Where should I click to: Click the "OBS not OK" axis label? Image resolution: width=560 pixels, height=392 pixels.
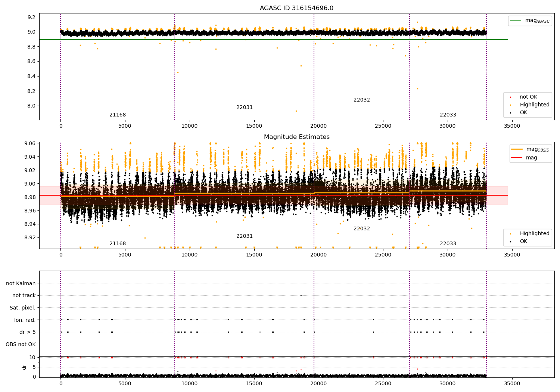click(x=21, y=344)
